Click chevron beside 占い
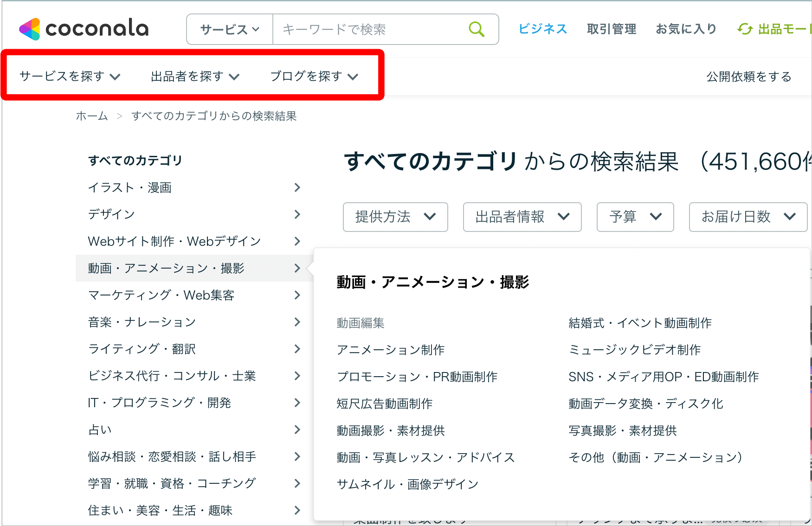The width and height of the screenshot is (812, 526). click(x=297, y=430)
